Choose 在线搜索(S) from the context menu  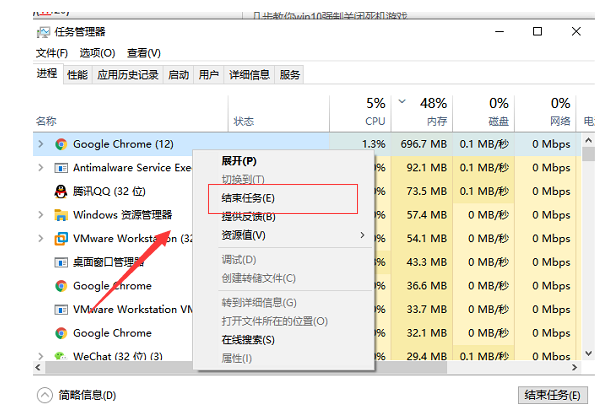[248, 340]
